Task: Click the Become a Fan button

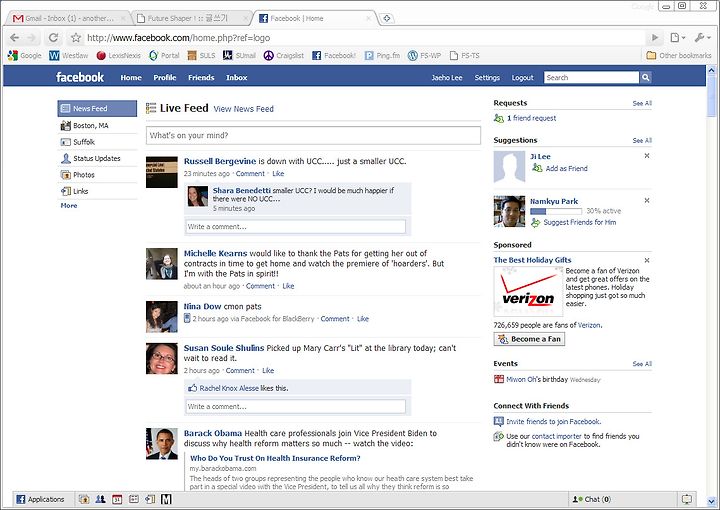Action: [x=529, y=339]
